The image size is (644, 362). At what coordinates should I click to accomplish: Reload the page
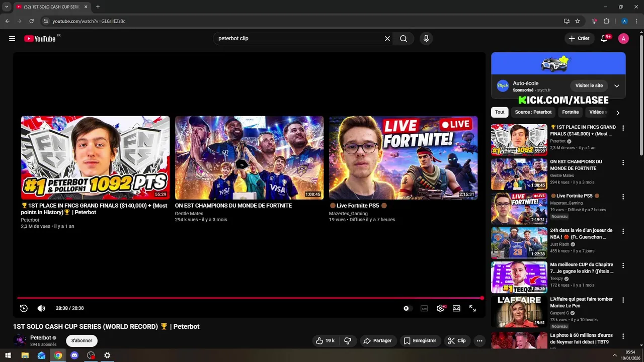pos(31,21)
